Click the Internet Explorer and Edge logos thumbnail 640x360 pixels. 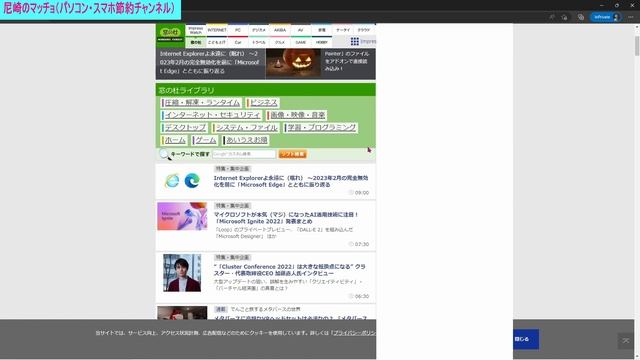182,180
